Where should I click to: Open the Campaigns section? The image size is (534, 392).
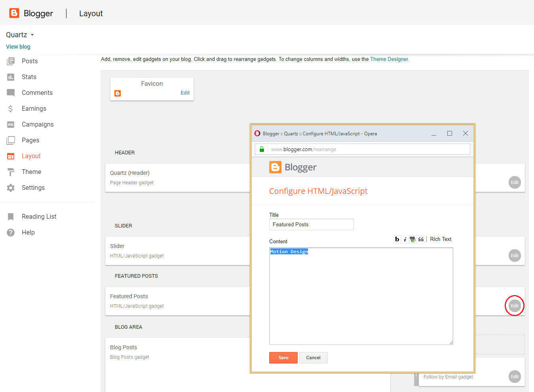coord(38,124)
